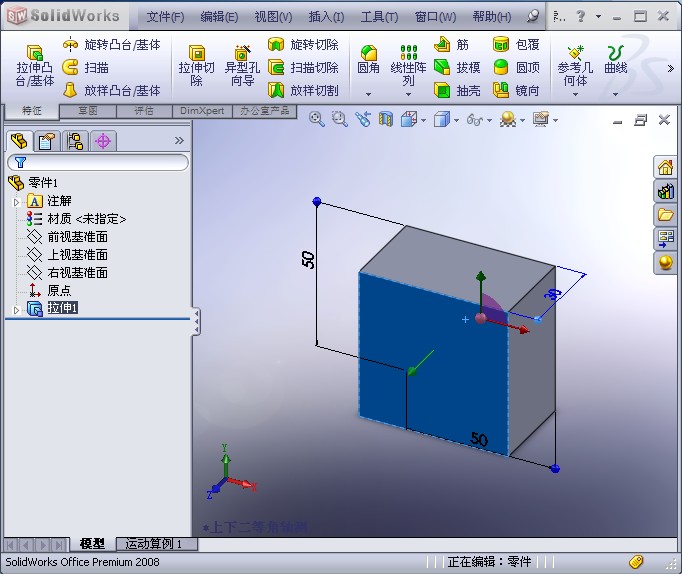This screenshot has width=682, height=574.
Task: Click SolidWorks Resources home icon
Action: pos(665,167)
